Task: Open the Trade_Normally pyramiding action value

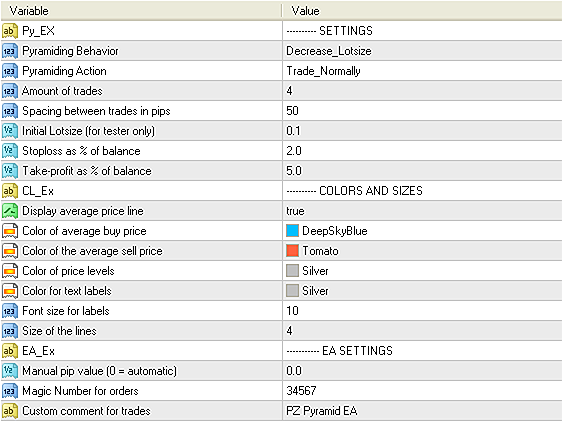Action: pyautogui.click(x=422, y=71)
